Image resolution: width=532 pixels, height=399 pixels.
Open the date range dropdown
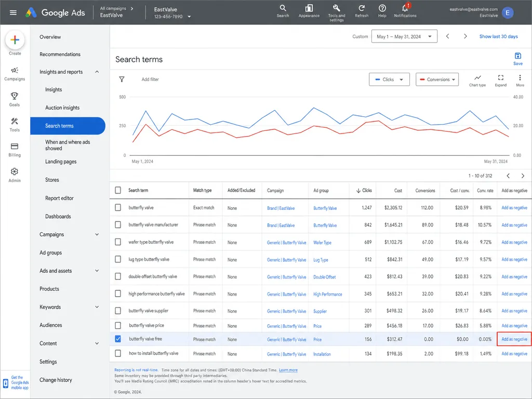click(x=404, y=36)
